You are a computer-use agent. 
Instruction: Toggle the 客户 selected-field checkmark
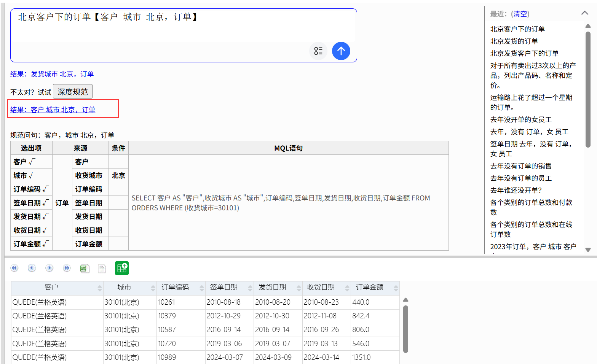pos(32,162)
